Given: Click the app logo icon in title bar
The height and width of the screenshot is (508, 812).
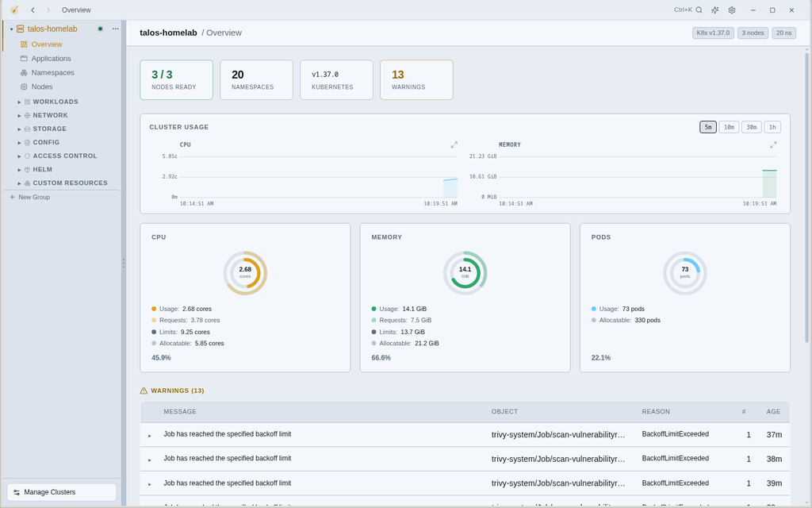Looking at the screenshot, I should pyautogui.click(x=14, y=10).
